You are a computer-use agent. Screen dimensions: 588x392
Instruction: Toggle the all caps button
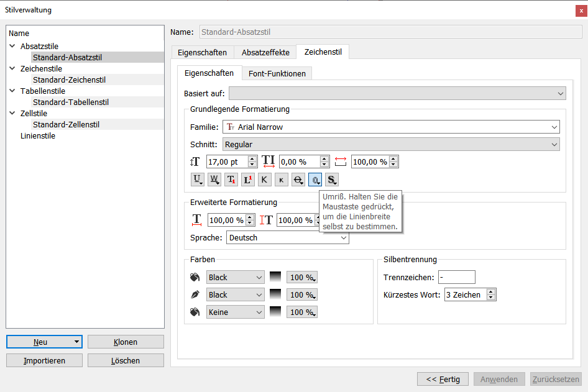[265, 180]
